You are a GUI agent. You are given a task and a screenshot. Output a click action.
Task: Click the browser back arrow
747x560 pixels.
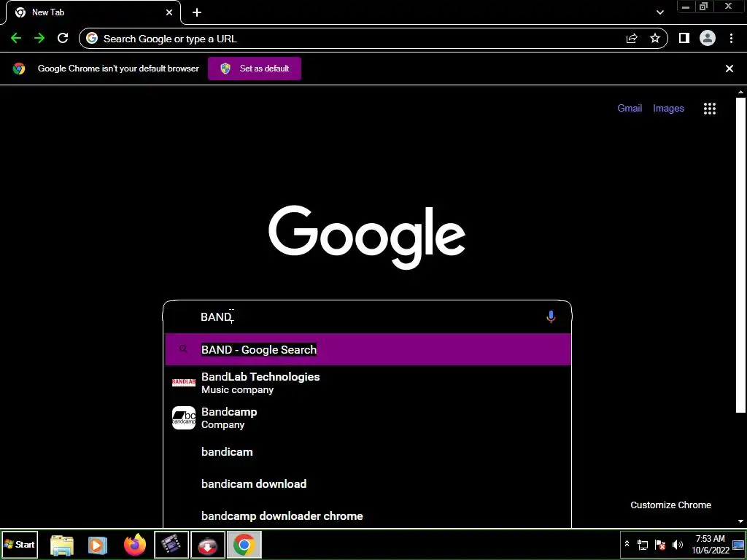pos(16,39)
